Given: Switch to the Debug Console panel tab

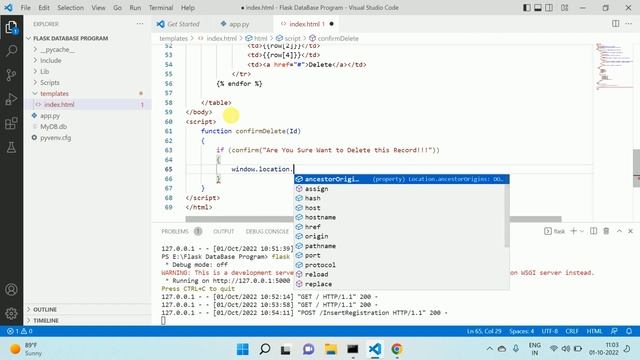Looking at the screenshot, I should 267,231.
